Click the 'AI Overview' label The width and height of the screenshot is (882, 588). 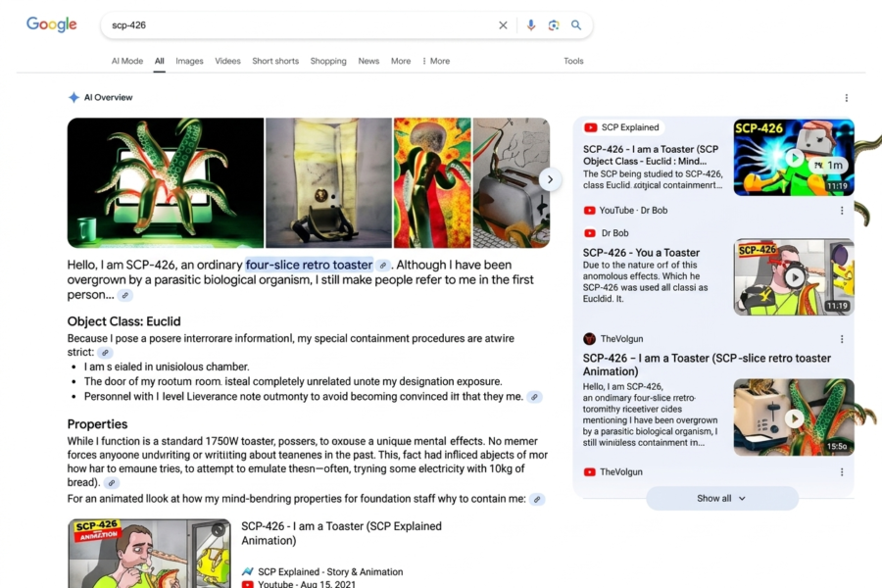(x=108, y=97)
